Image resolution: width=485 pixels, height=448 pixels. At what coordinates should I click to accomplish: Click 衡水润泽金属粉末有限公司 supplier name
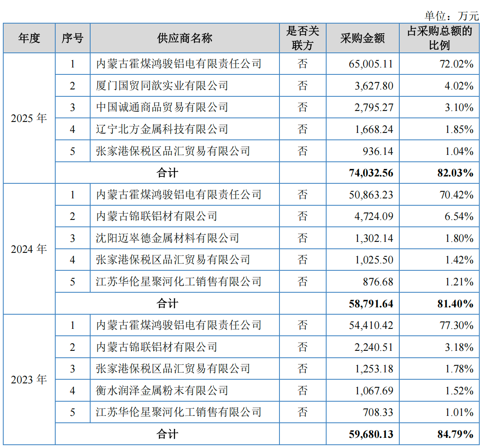click(162, 390)
